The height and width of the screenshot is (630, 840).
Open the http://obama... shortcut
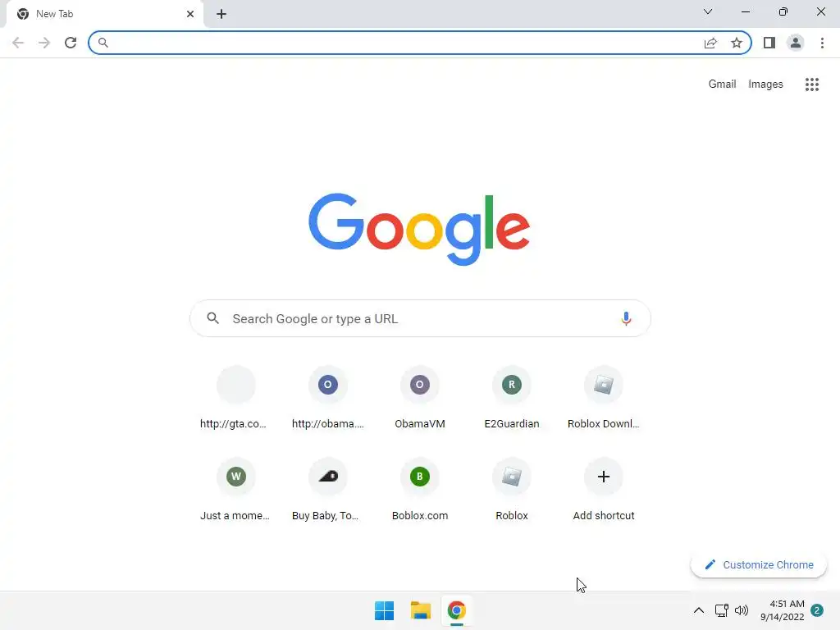coord(328,398)
